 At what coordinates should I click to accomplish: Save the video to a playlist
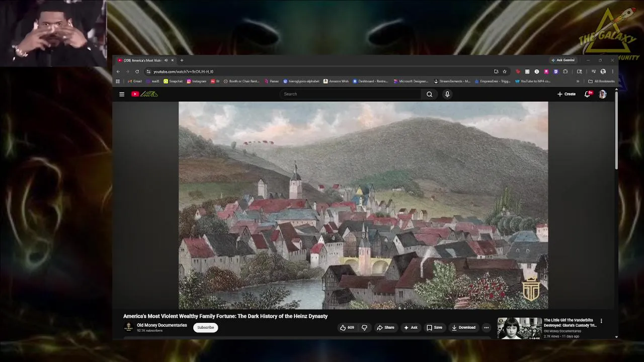coord(434,327)
